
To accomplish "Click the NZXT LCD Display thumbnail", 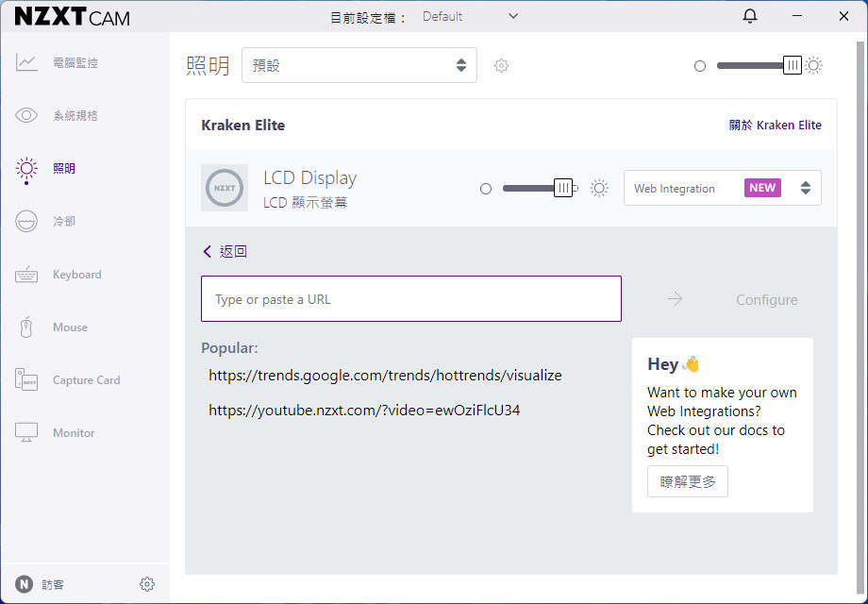I will coord(225,188).
